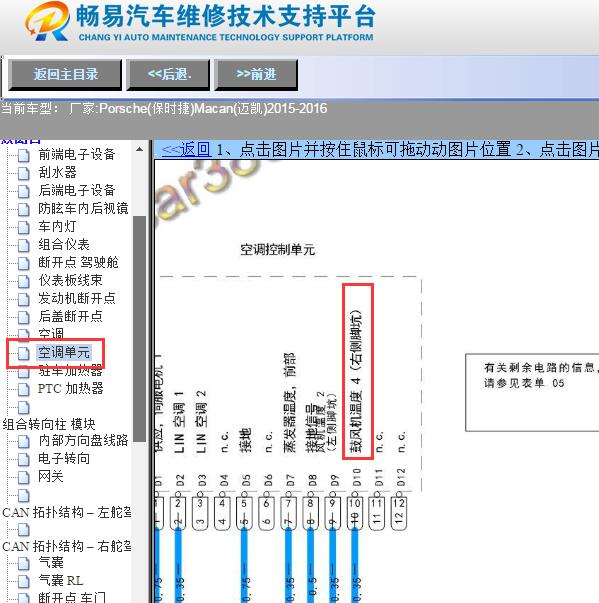Screen dimensions: 599x603
Task: Click the document icon next to 仪表板线束
Action: click(23, 281)
